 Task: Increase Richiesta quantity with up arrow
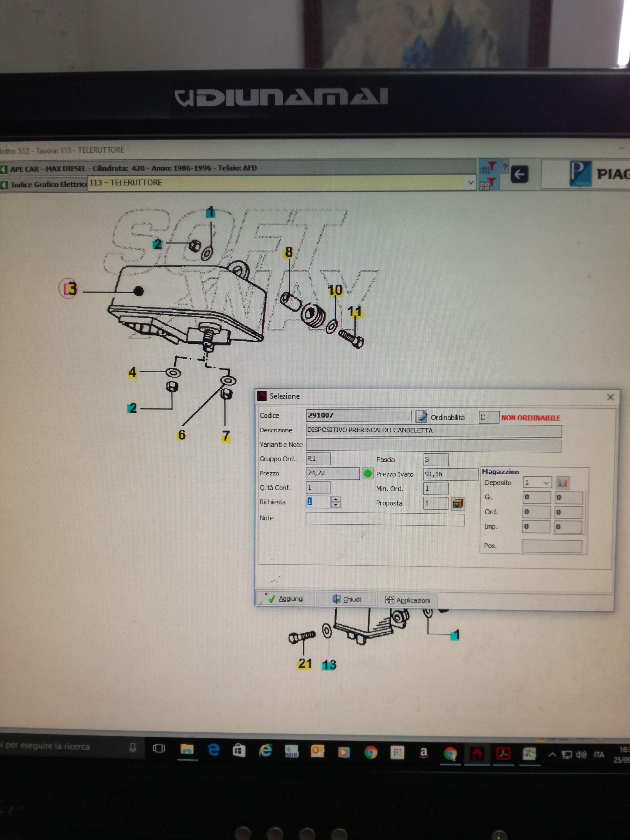336,499
